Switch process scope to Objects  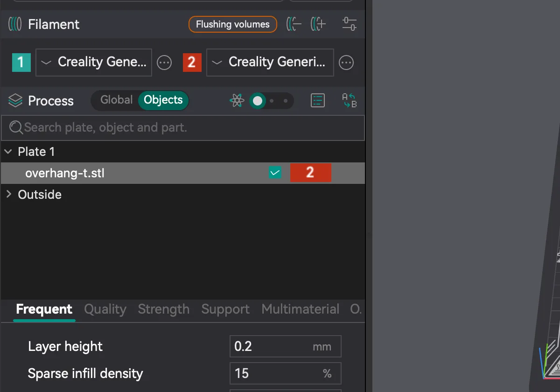click(163, 100)
